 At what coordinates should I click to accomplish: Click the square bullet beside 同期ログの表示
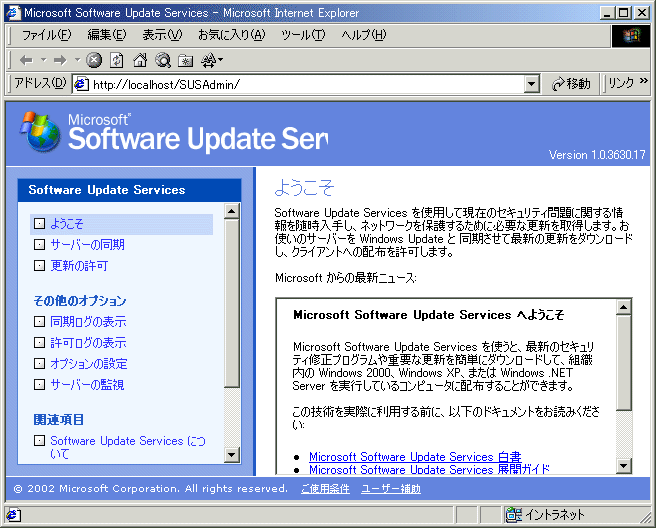coord(39,322)
